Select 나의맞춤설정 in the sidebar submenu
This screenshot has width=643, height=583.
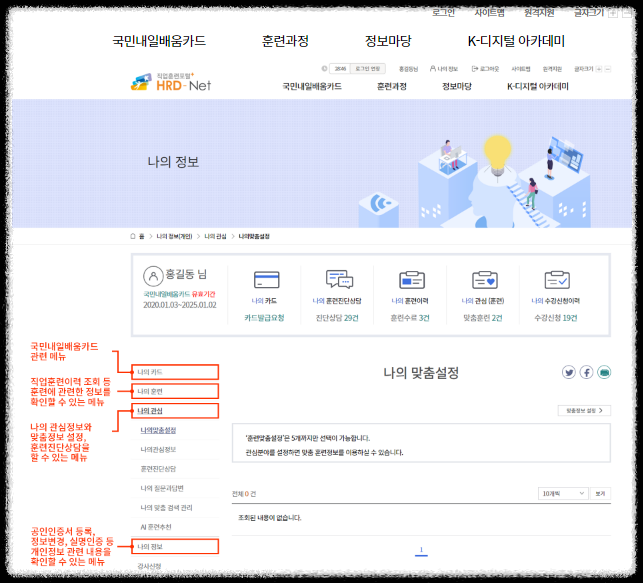pyautogui.click(x=158, y=430)
